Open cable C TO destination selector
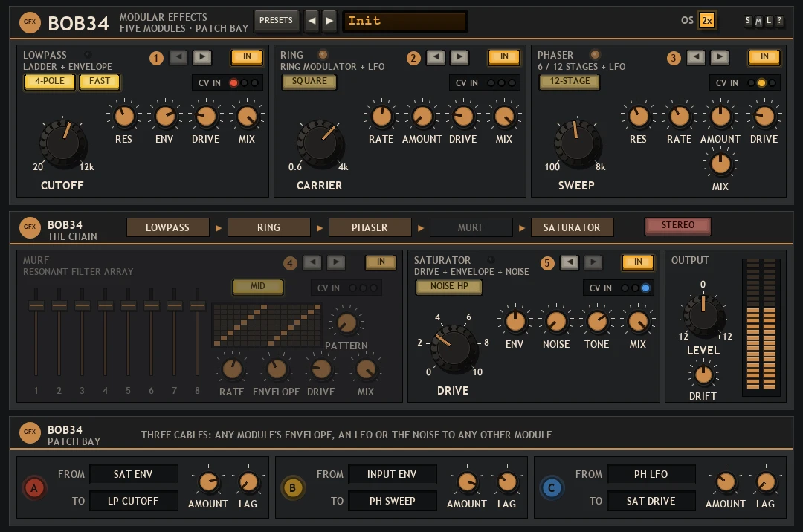This screenshot has height=532, width=803. pyautogui.click(x=651, y=501)
